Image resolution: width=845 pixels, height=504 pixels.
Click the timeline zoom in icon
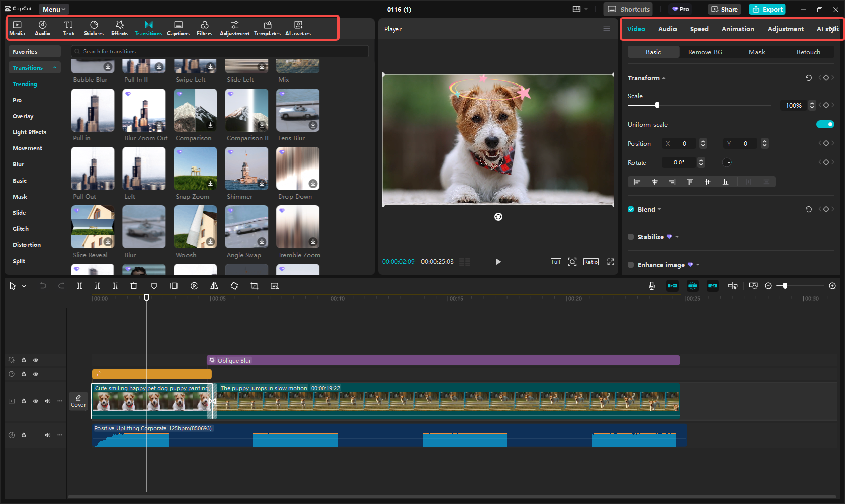coord(832,286)
